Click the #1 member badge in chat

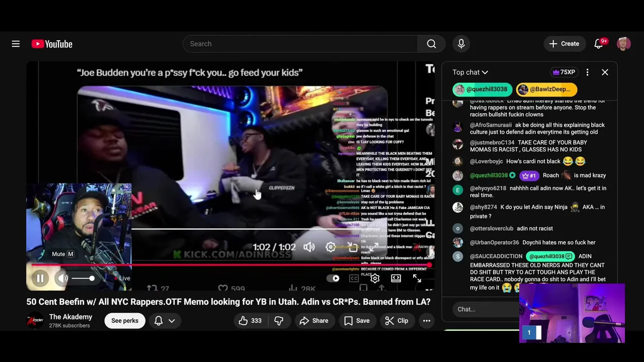529,175
